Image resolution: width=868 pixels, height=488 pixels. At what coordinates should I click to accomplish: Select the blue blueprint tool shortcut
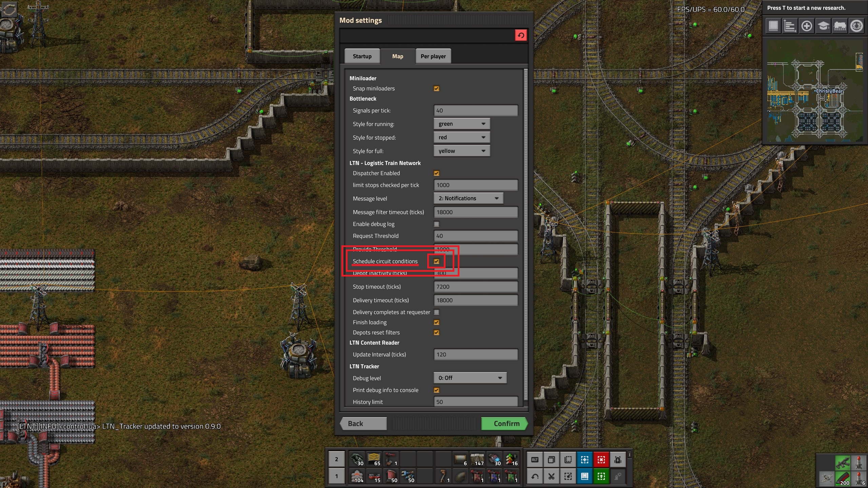585,460
